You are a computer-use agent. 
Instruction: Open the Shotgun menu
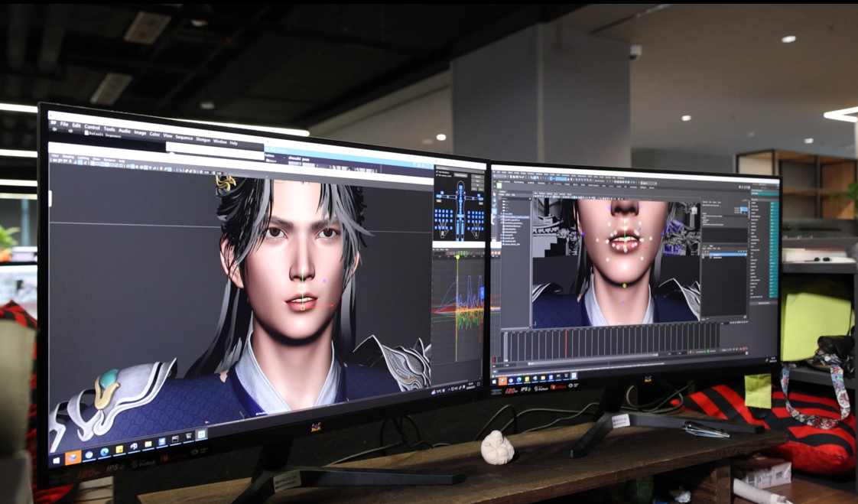(x=203, y=139)
